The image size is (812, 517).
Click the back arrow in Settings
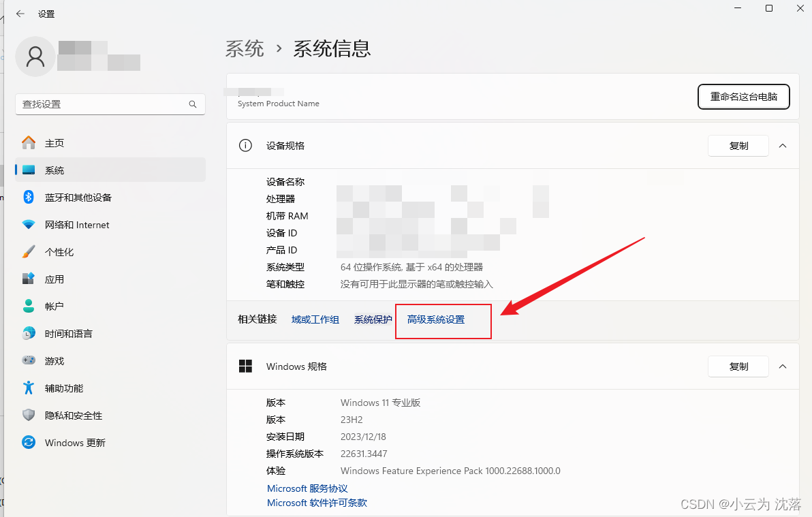tap(20, 14)
